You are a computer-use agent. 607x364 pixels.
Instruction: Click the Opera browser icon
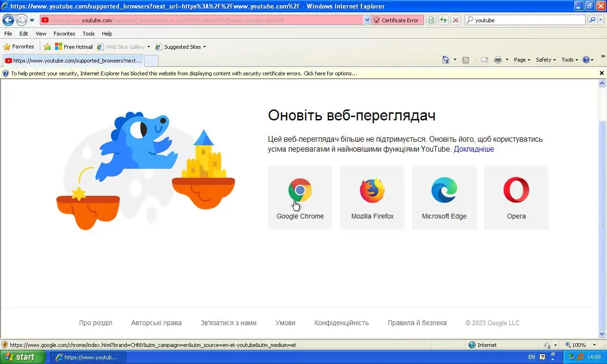point(516,190)
